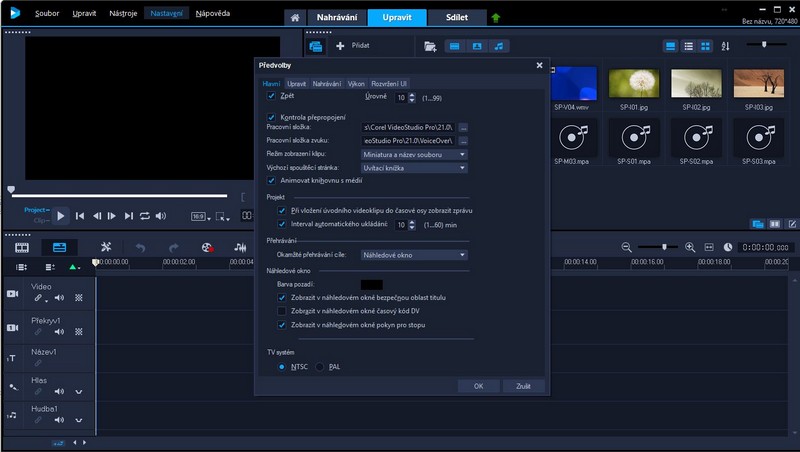Click Zrušit to cancel the dialog
The width and height of the screenshot is (800, 452).
click(525, 385)
